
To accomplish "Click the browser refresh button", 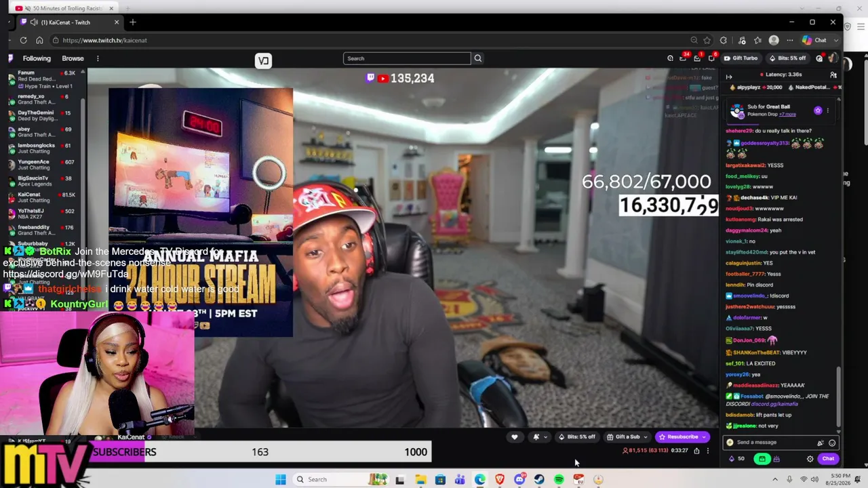I will [x=23, y=40].
